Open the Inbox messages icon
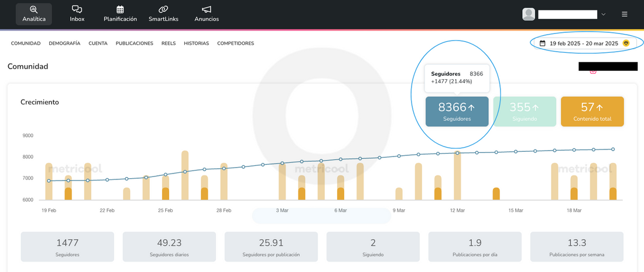 point(77,9)
